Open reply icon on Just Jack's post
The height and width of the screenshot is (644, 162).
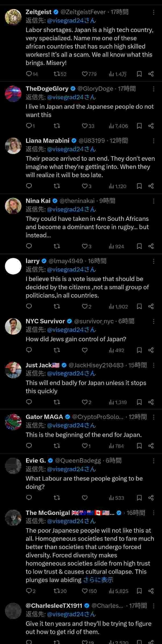(x=29, y=402)
